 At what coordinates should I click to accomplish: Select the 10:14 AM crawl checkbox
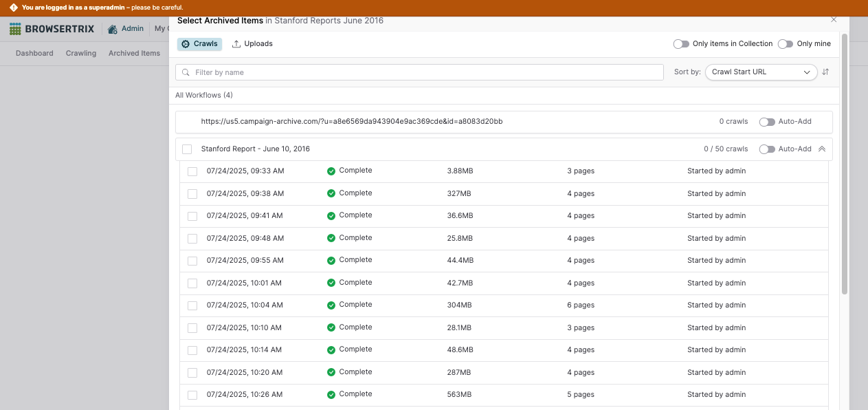coord(192,350)
